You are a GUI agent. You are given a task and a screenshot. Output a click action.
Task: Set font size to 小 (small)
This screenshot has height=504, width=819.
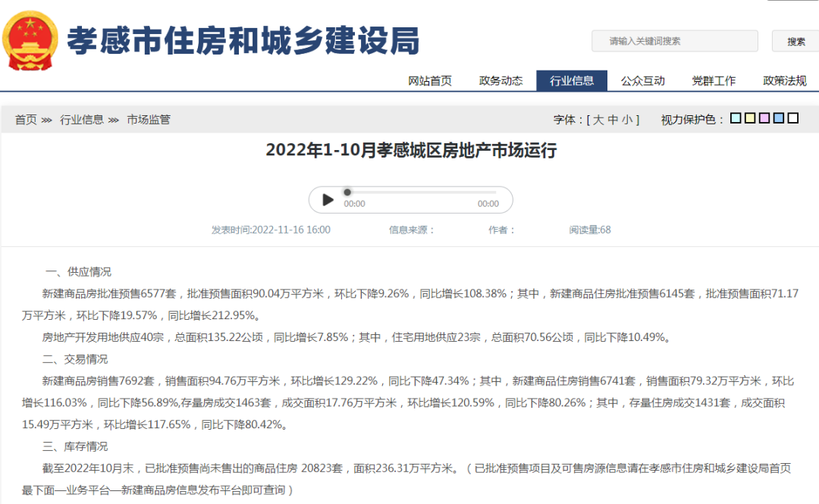(627, 120)
